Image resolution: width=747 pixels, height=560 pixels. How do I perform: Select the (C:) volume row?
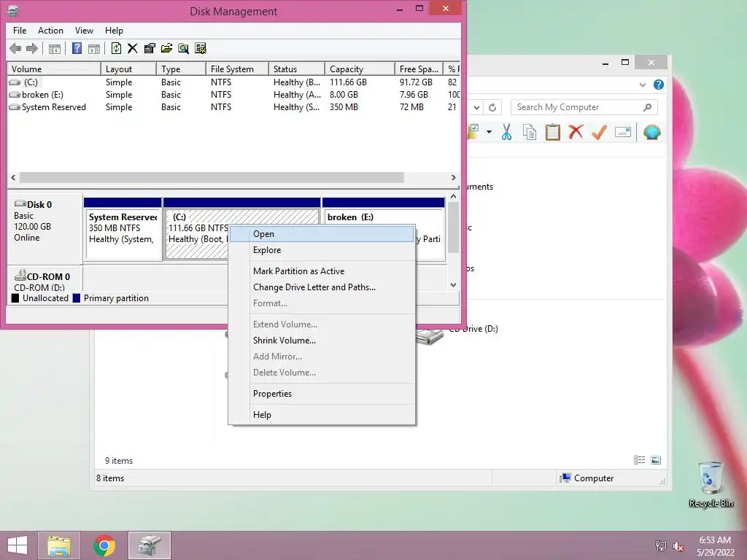tap(233, 82)
